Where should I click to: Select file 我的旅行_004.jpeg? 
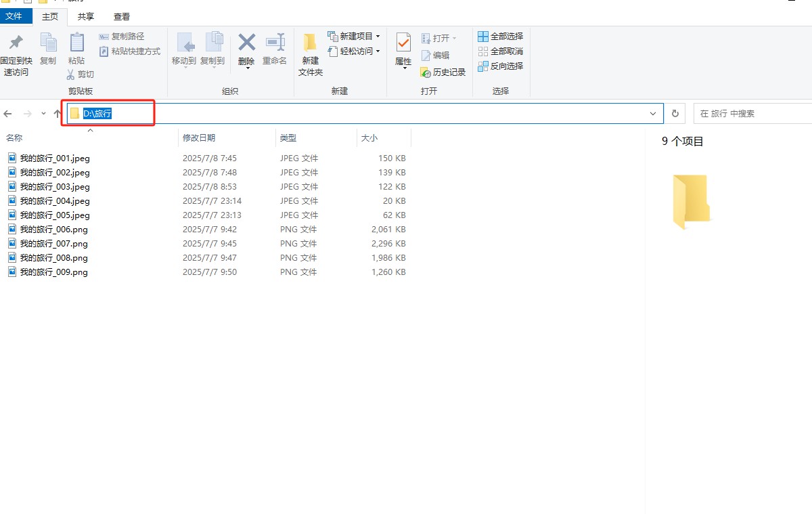coord(55,201)
